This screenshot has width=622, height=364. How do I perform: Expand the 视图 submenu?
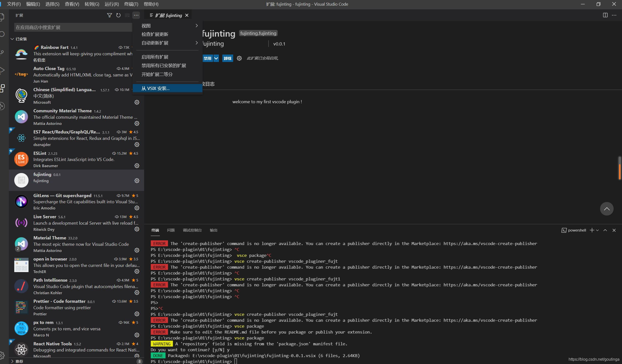click(x=167, y=26)
